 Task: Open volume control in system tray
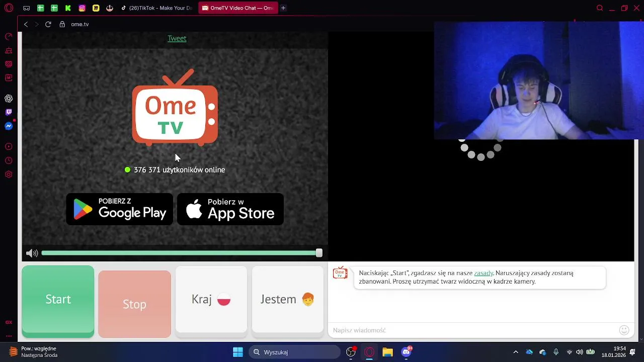(x=580, y=352)
